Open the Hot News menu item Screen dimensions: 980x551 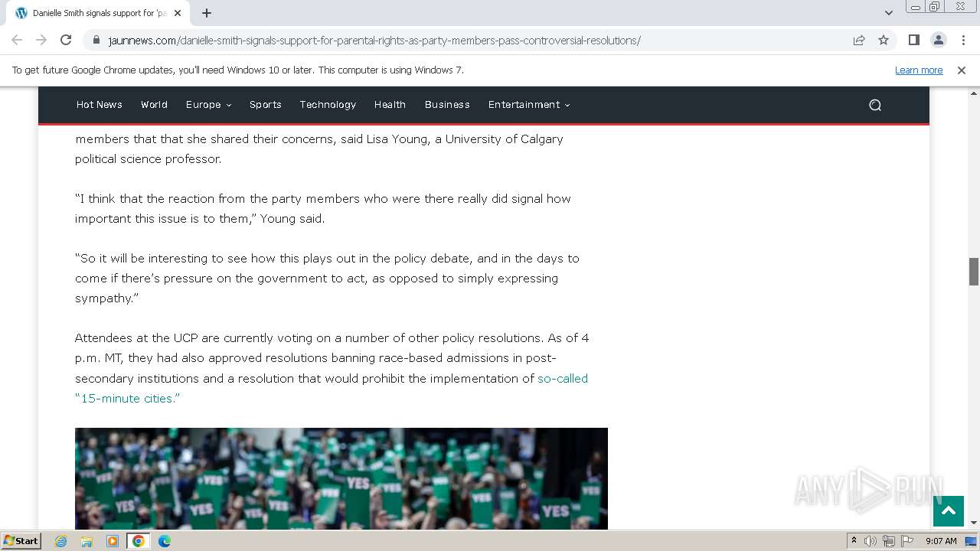(100, 104)
